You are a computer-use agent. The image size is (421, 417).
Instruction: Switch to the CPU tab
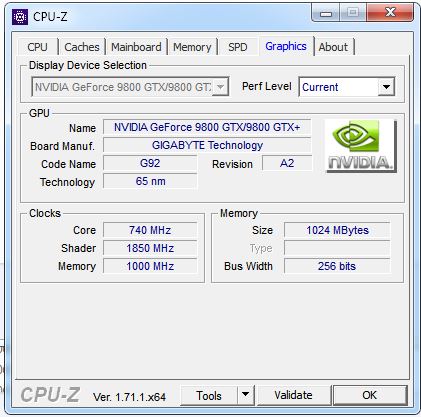(x=38, y=47)
